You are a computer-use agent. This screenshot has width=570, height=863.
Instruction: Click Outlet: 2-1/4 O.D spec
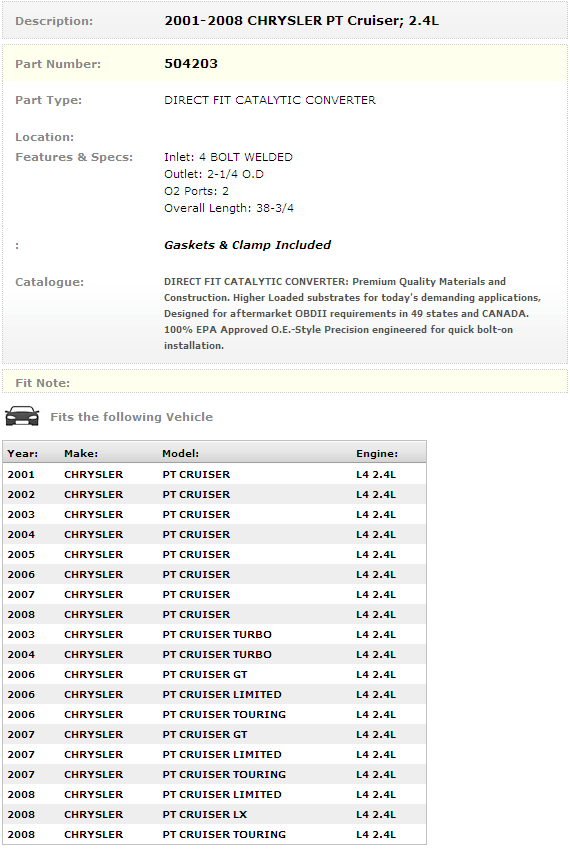[213, 174]
